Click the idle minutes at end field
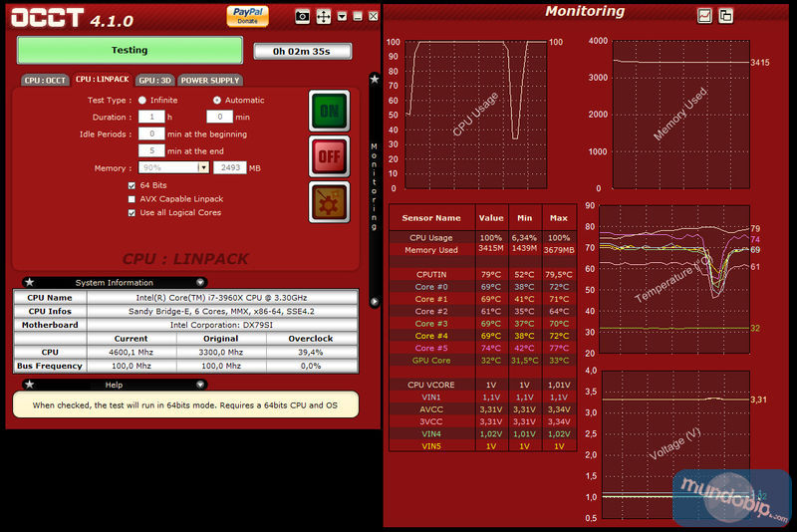The height and width of the screenshot is (532, 797). [x=151, y=150]
